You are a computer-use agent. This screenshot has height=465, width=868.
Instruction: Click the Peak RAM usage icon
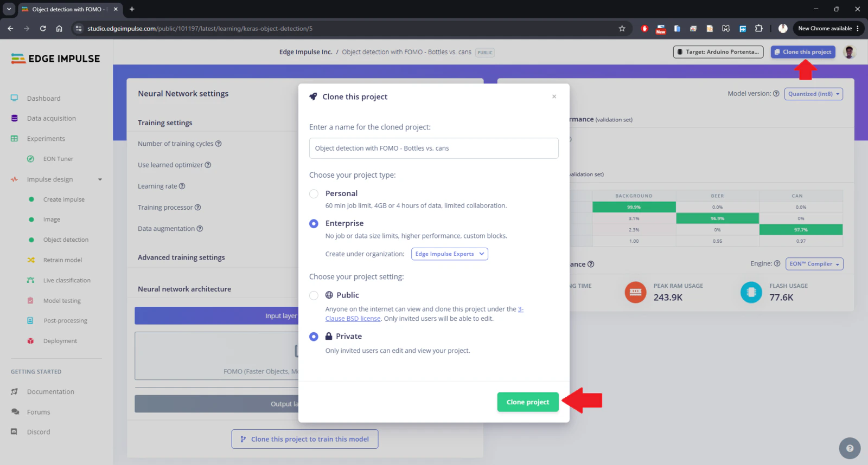tap(635, 293)
